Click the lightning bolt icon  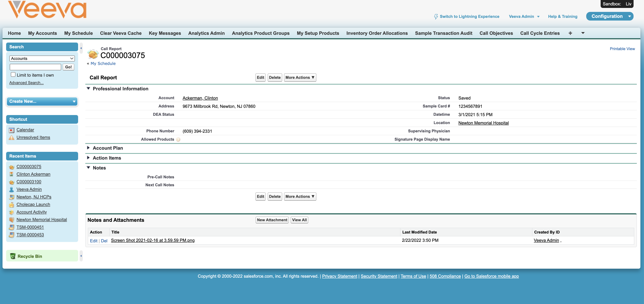click(x=436, y=17)
